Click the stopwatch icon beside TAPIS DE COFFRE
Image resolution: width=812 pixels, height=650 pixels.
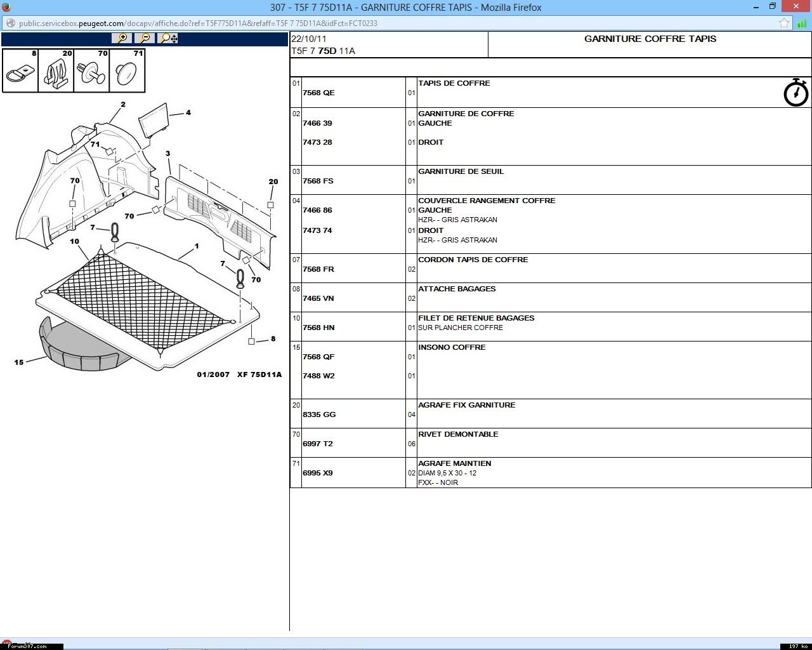click(x=796, y=93)
